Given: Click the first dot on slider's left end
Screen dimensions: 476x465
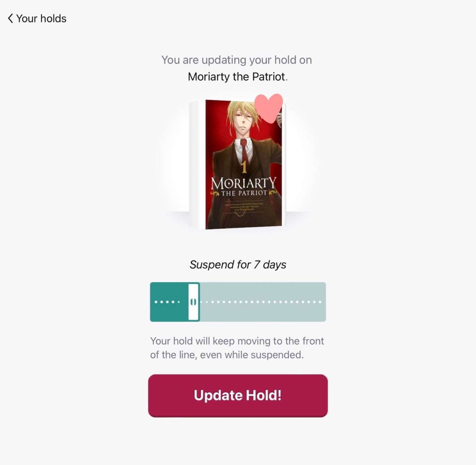Looking at the screenshot, I should point(156,302).
